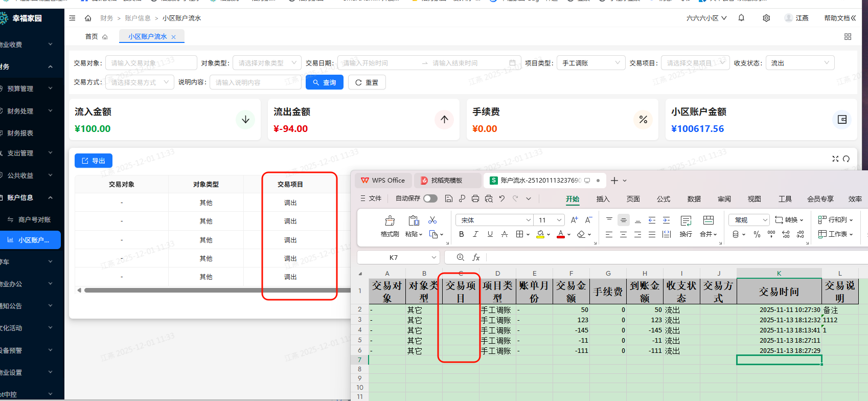Screen dimensions: 868x401
Task: Click the home icon in breadcrumb
Action: tap(88, 18)
